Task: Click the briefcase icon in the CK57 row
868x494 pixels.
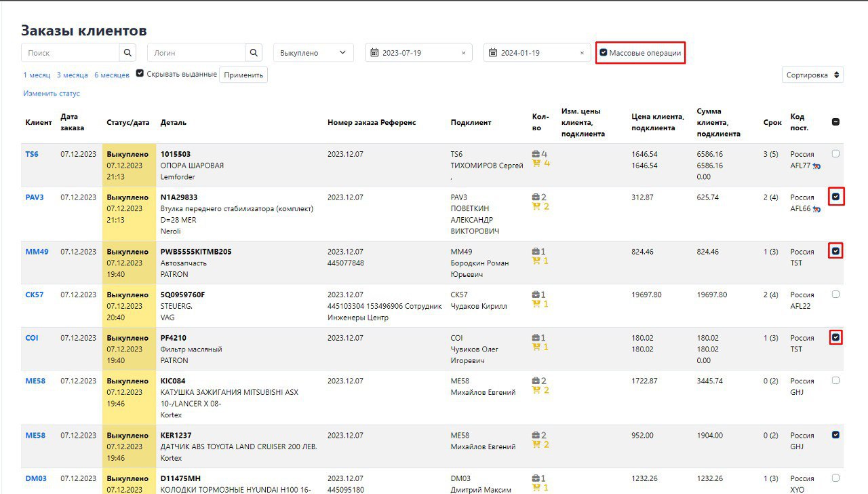Action: click(536, 295)
